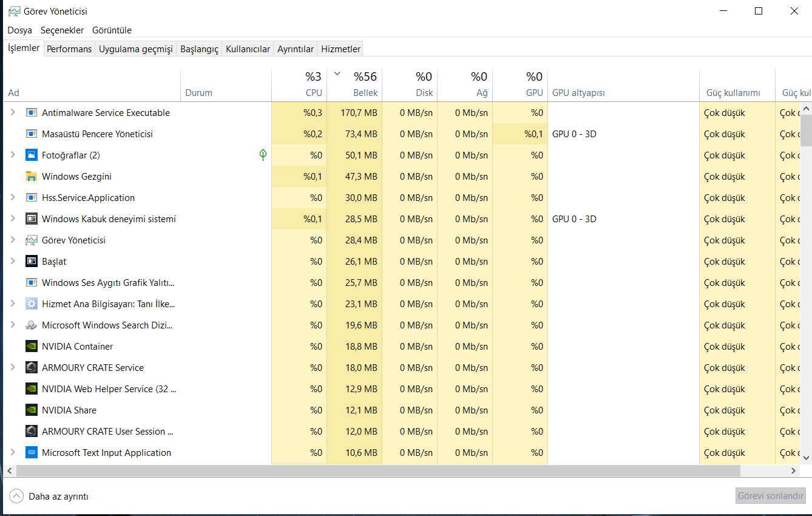This screenshot has width=812, height=516.
Task: Click the vertical scrollbar down arrow
Action: 807,458
